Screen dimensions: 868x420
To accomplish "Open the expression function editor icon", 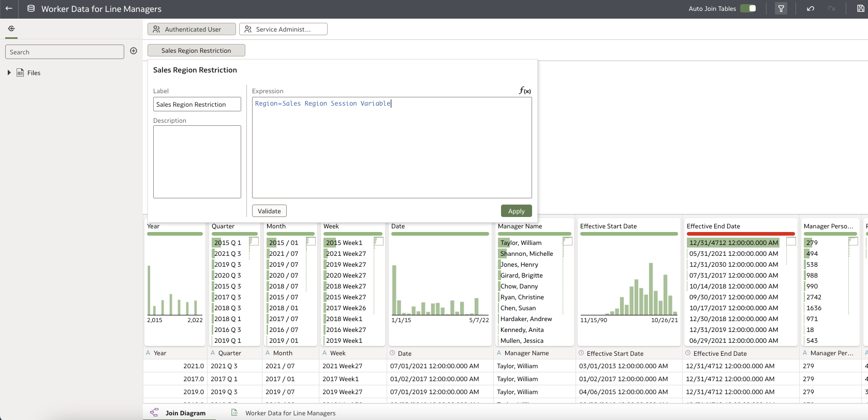I will point(525,91).
